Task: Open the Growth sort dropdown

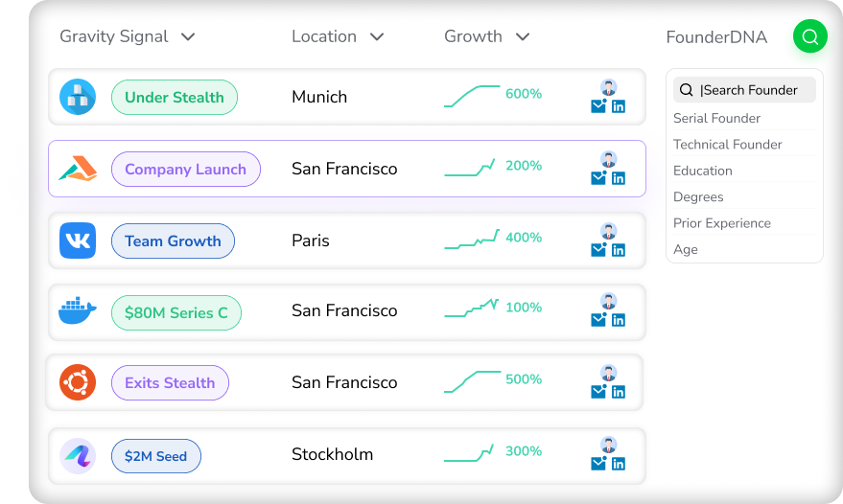Action: click(523, 36)
